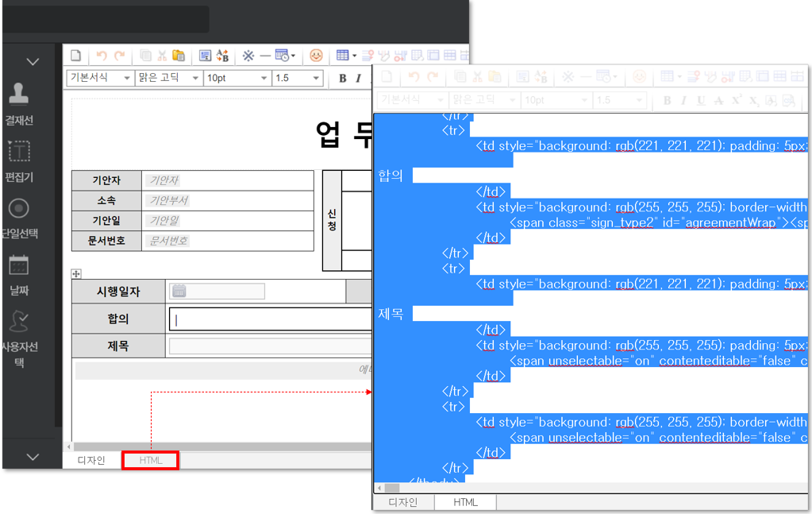The width and height of the screenshot is (812, 514).
Task: Open the 기본서식 style dropdown in left editor
Action: point(99,78)
